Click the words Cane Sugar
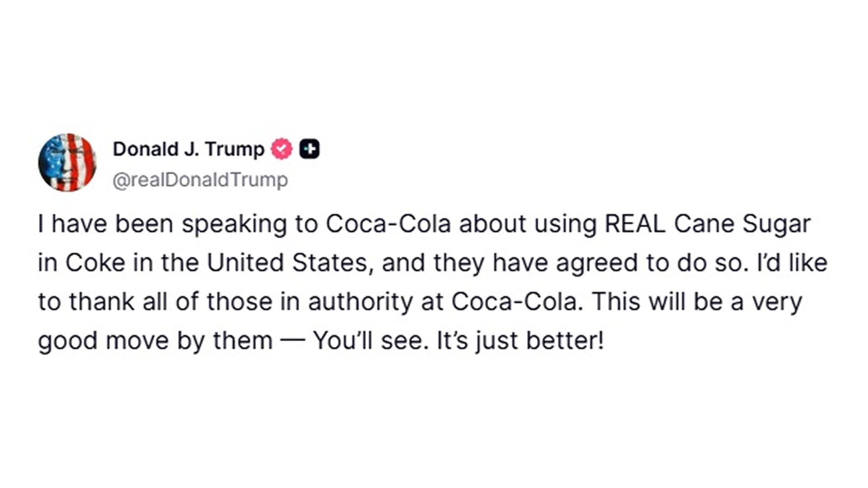 [742, 225]
